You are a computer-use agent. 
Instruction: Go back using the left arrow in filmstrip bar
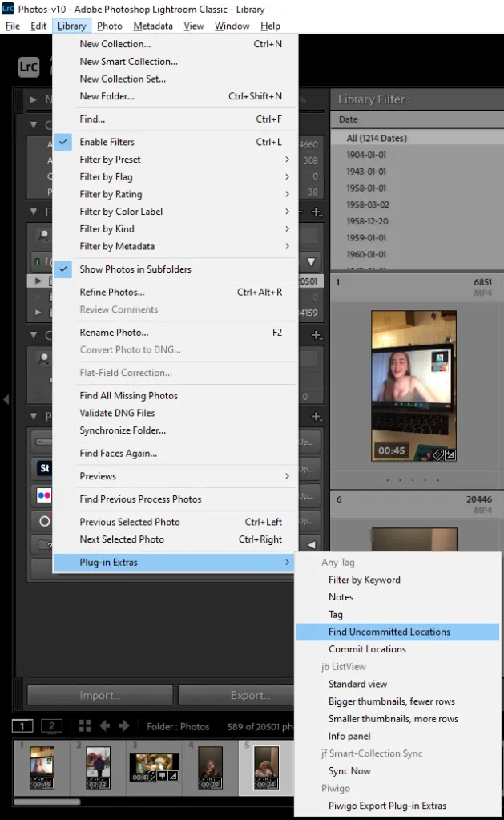click(105, 726)
